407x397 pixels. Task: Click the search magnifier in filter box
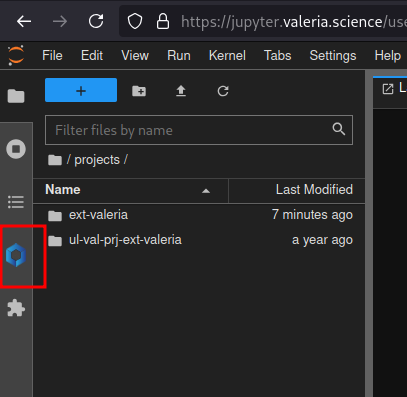[x=339, y=129]
